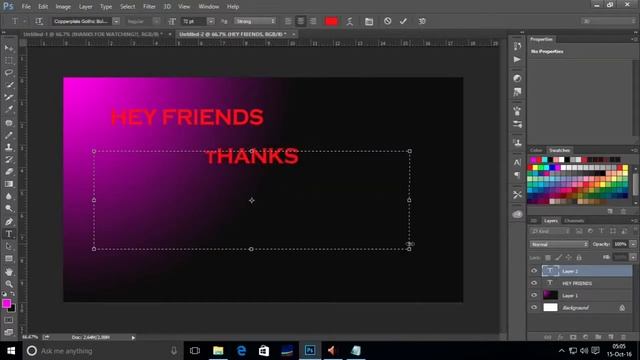Commit the current text edit with checkmark
Image resolution: width=640 pixels, height=360 pixels.
pyautogui.click(x=403, y=21)
